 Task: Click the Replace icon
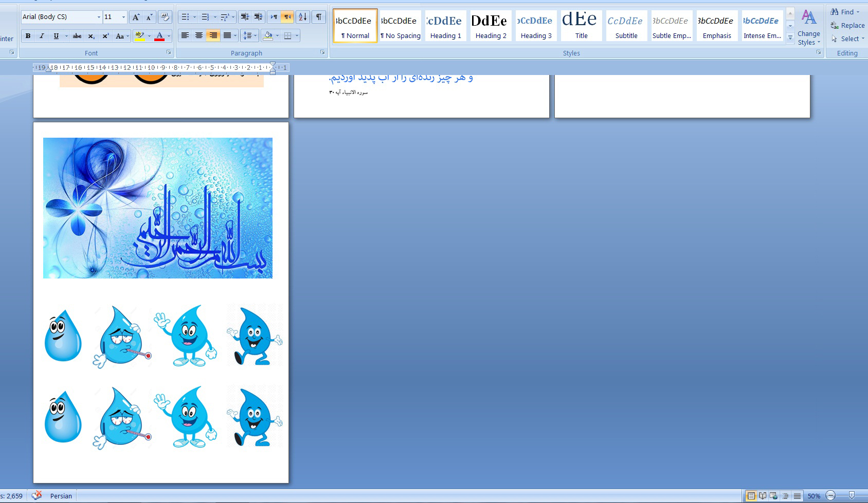[835, 25]
